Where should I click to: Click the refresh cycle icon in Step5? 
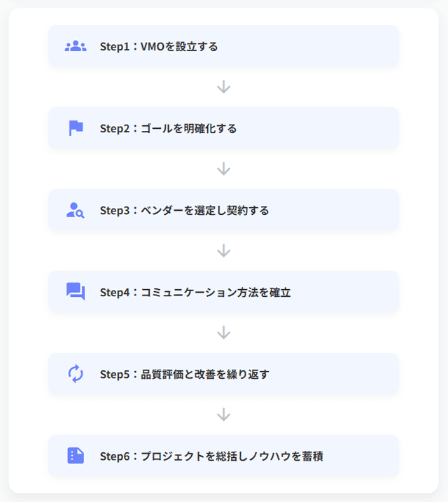[x=76, y=374]
